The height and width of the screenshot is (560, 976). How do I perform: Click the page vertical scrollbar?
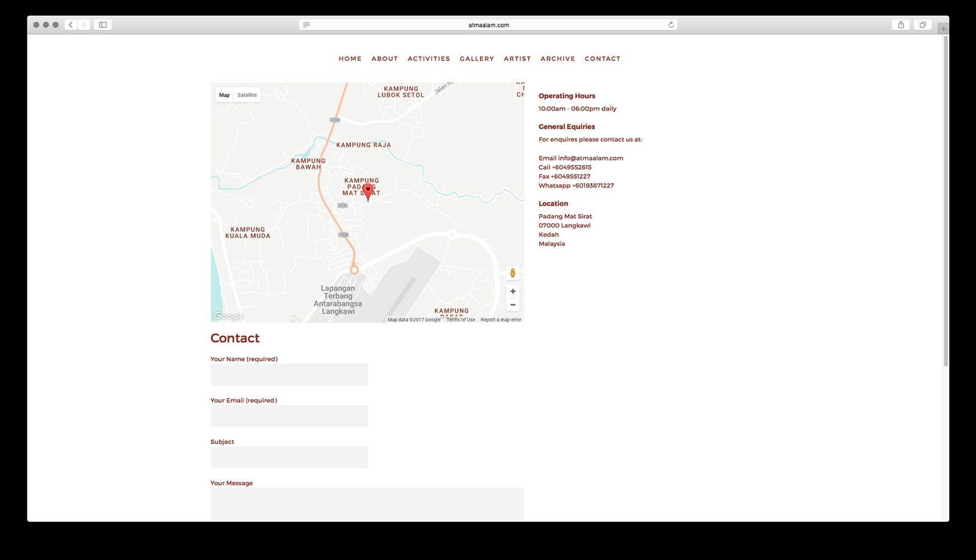click(x=945, y=201)
